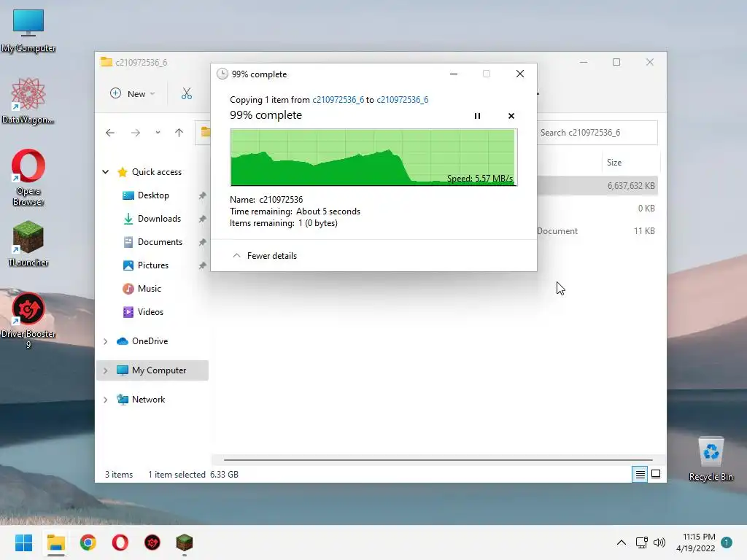The height and width of the screenshot is (560, 747).
Task: Unpin Downloads using its pin icon
Action: click(x=203, y=219)
